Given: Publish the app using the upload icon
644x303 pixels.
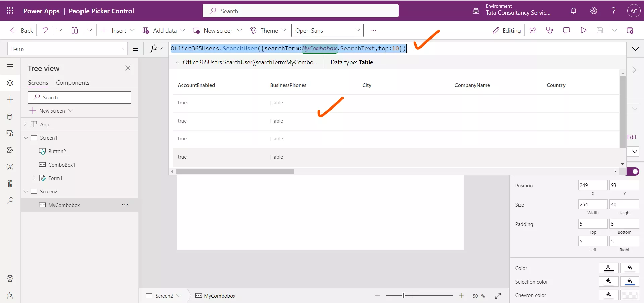Looking at the screenshot, I should [x=630, y=30].
